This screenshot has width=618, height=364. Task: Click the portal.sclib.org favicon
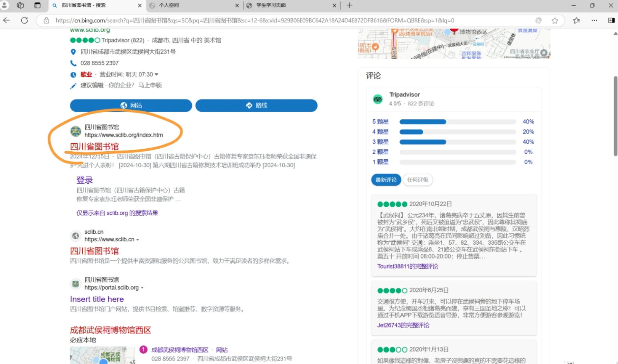76,284
